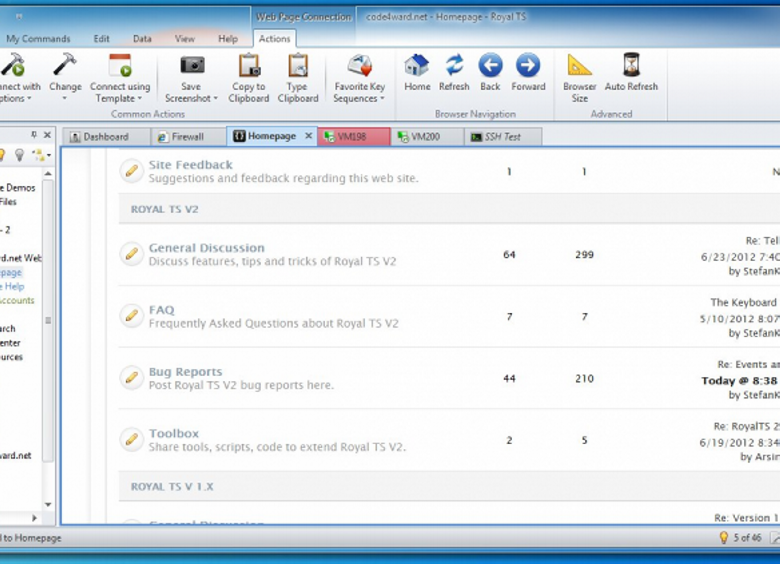780x564 pixels.
Task: Click the Demos tree item
Action: pos(18,188)
